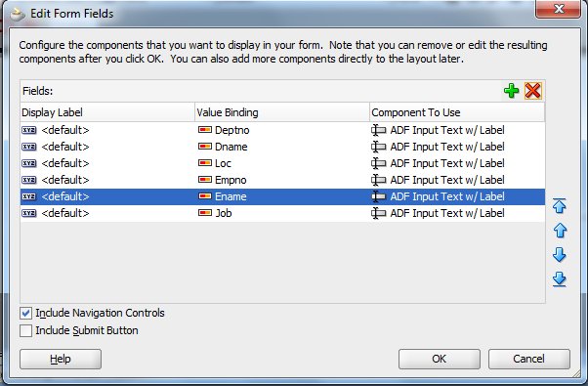Click the attribute icon beside Deptno
The image size is (588, 386).
(x=205, y=130)
